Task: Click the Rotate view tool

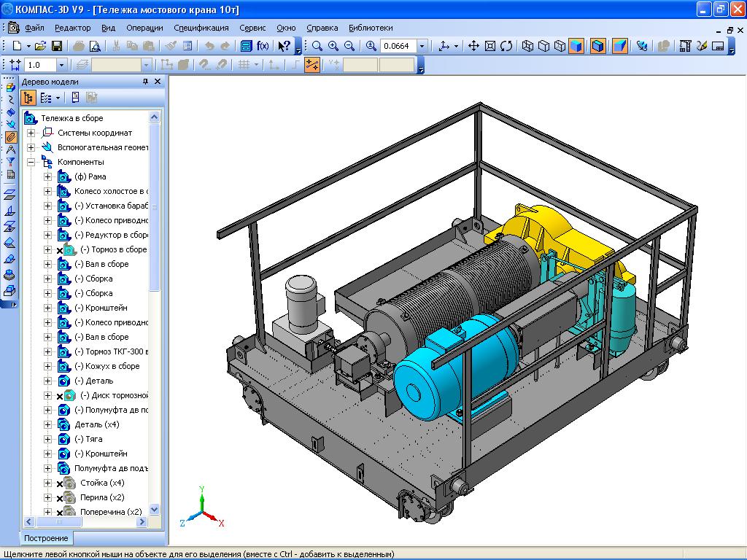Action: pos(506,46)
